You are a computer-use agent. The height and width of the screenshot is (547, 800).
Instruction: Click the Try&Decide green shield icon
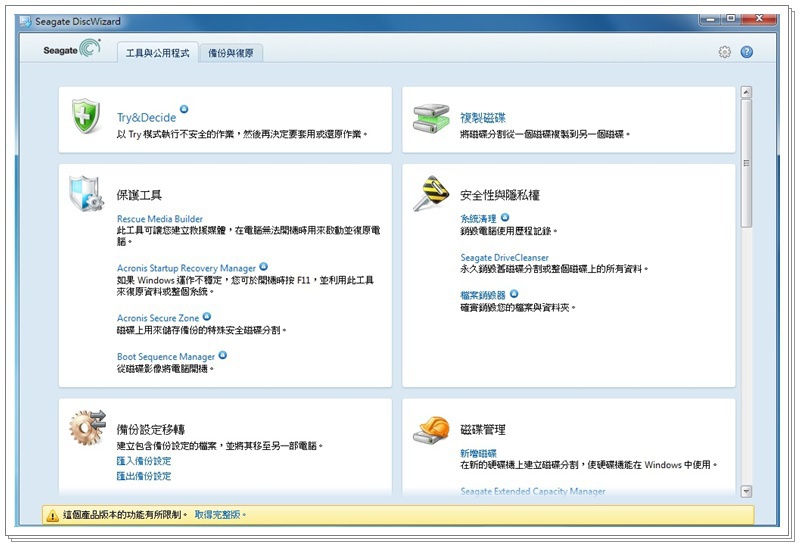point(85,116)
